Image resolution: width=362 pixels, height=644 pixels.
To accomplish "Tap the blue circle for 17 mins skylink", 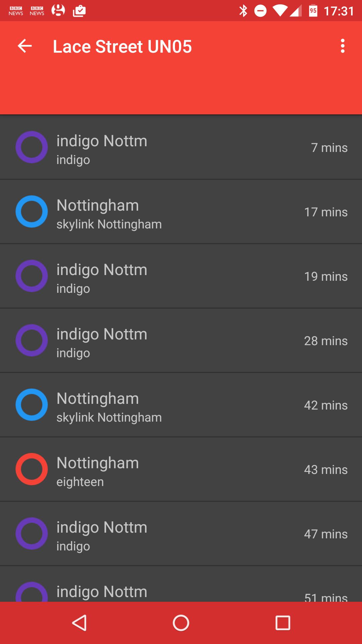I will (32, 212).
